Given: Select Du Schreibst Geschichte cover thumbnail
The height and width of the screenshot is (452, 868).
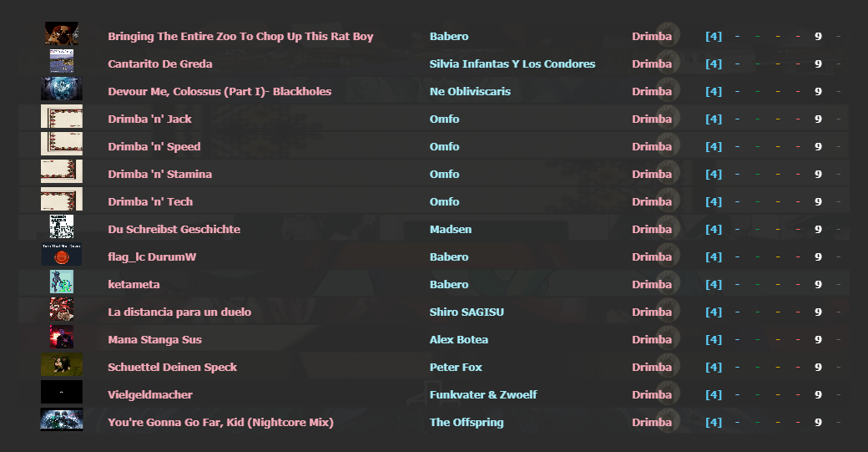Looking at the screenshot, I should [x=62, y=229].
